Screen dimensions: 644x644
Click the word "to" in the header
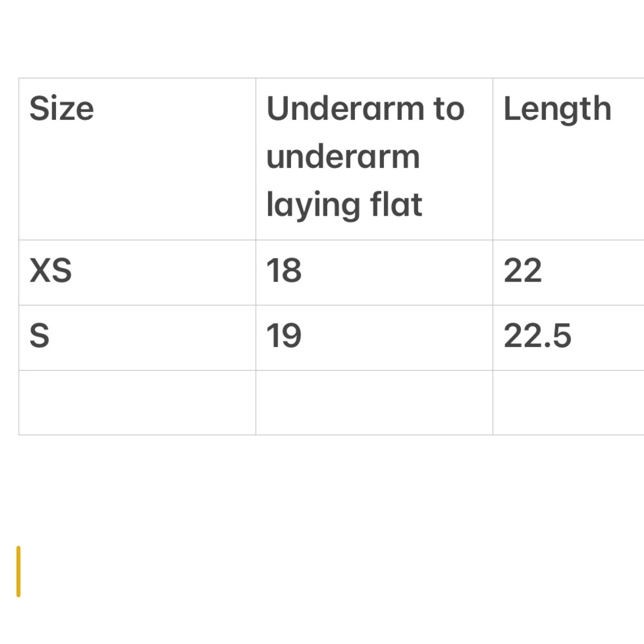click(x=448, y=109)
